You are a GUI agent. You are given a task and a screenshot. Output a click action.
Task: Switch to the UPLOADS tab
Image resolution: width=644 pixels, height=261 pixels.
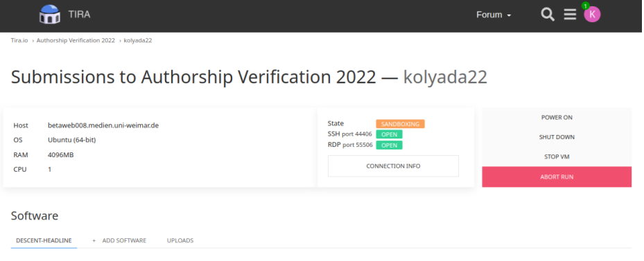180,240
